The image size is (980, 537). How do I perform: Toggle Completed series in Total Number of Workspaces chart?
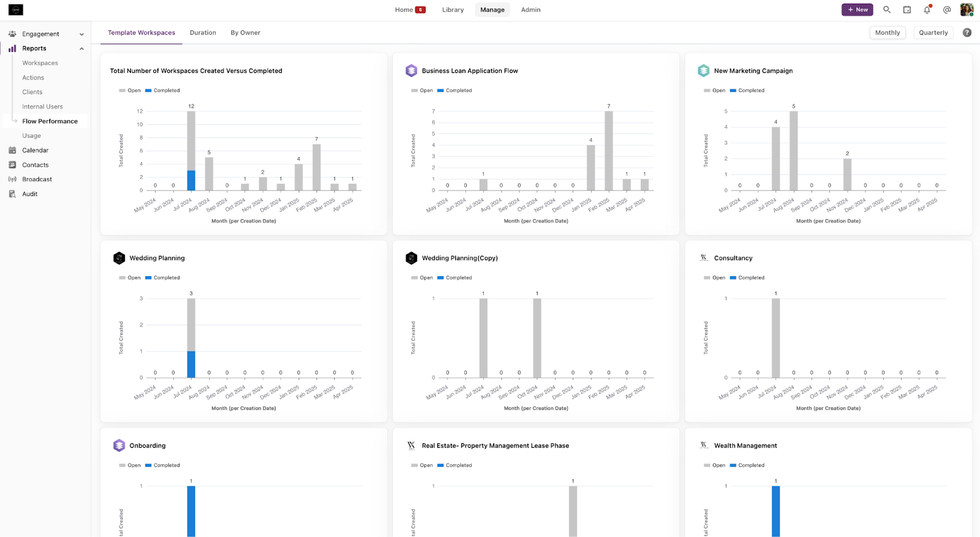point(162,91)
